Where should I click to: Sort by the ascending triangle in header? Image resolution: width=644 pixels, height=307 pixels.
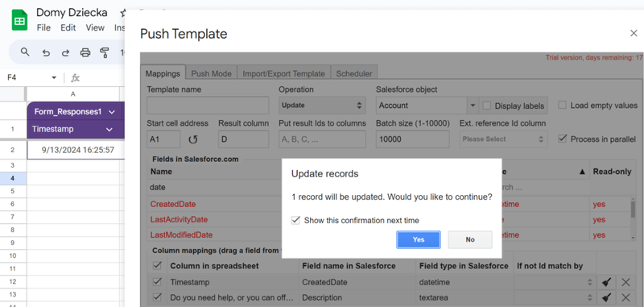click(x=581, y=172)
